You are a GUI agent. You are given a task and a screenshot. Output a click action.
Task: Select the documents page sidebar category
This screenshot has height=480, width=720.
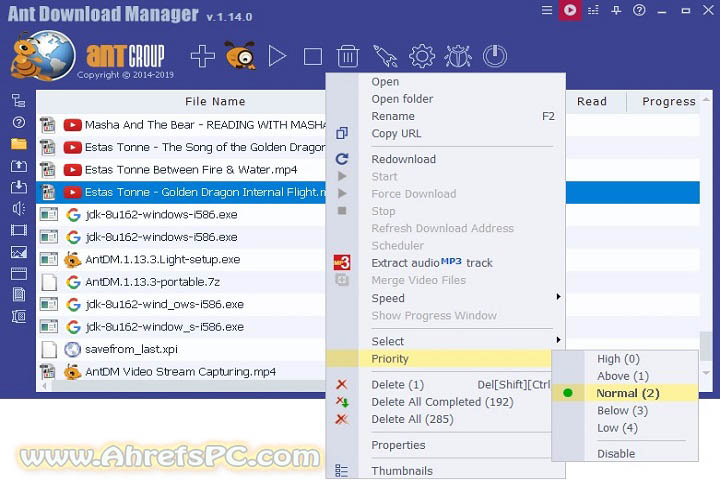coord(19,294)
